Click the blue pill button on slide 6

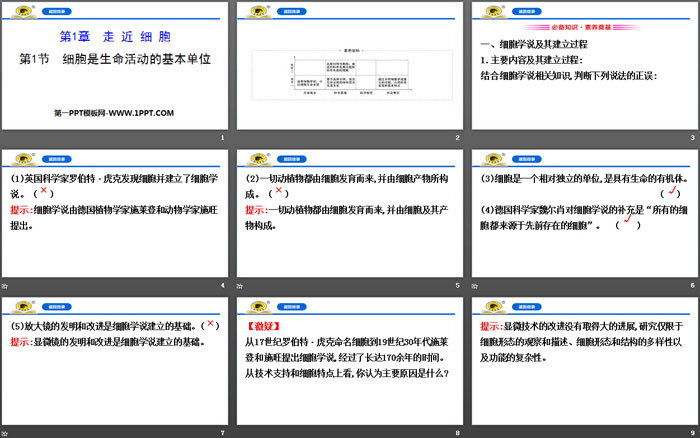(x=527, y=159)
